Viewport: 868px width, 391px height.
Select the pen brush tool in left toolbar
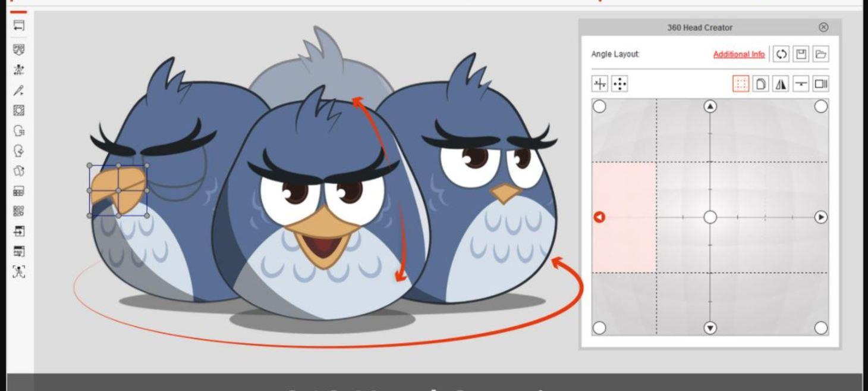(19, 90)
